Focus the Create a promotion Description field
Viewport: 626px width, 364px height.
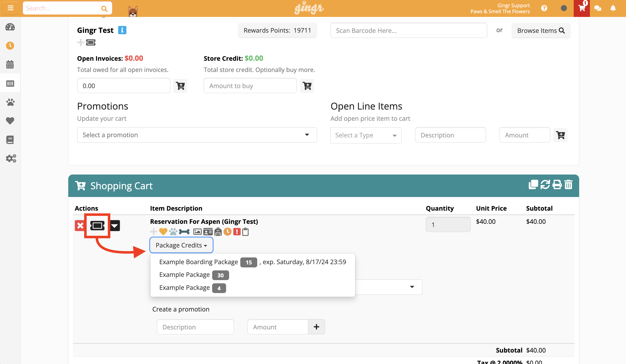click(195, 327)
